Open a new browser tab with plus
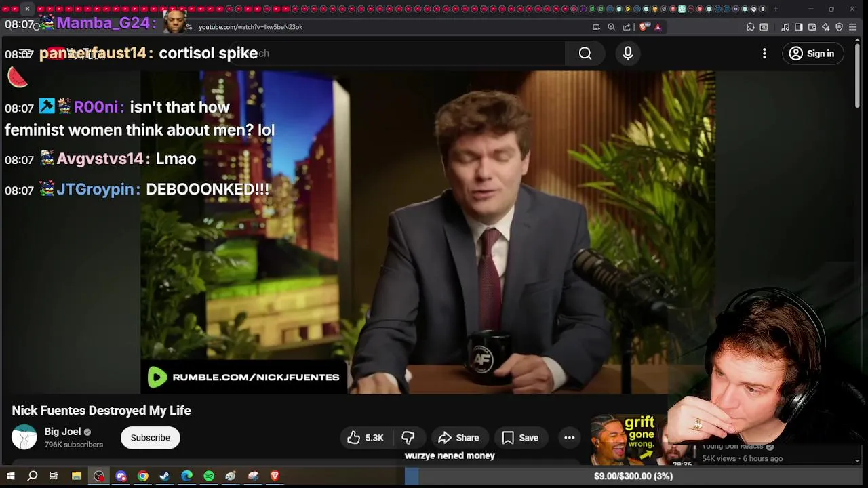The image size is (868, 488). coord(775,9)
